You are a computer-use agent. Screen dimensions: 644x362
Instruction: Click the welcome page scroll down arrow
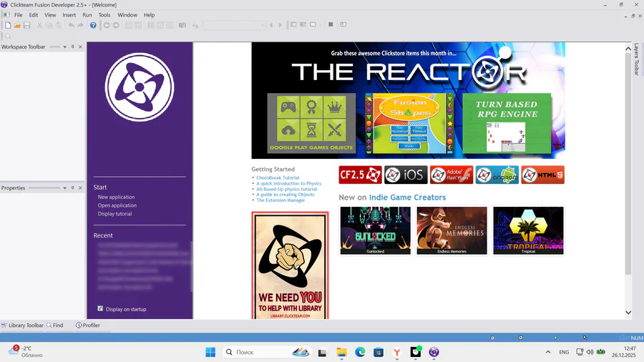(628, 313)
